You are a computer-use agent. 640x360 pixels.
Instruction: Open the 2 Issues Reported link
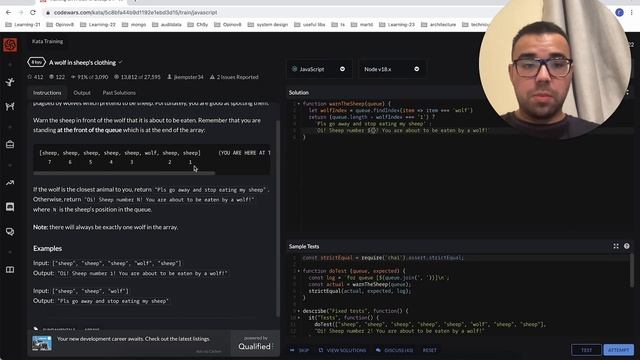tap(234, 77)
